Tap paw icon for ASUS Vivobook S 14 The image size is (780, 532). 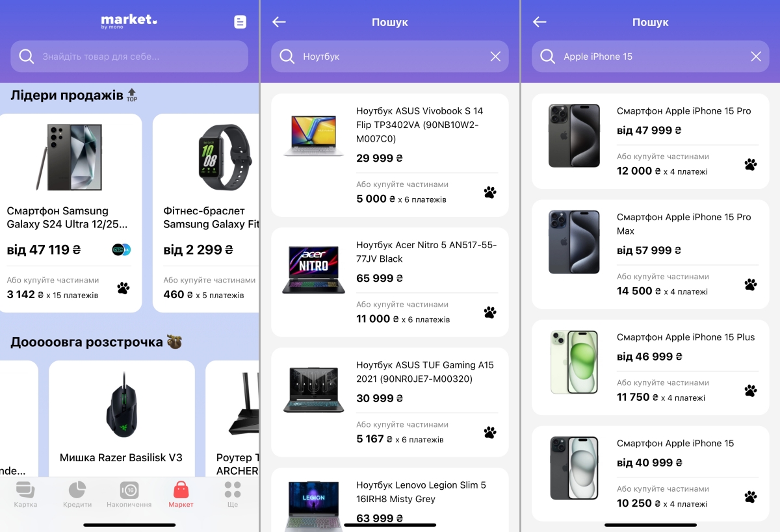click(490, 192)
